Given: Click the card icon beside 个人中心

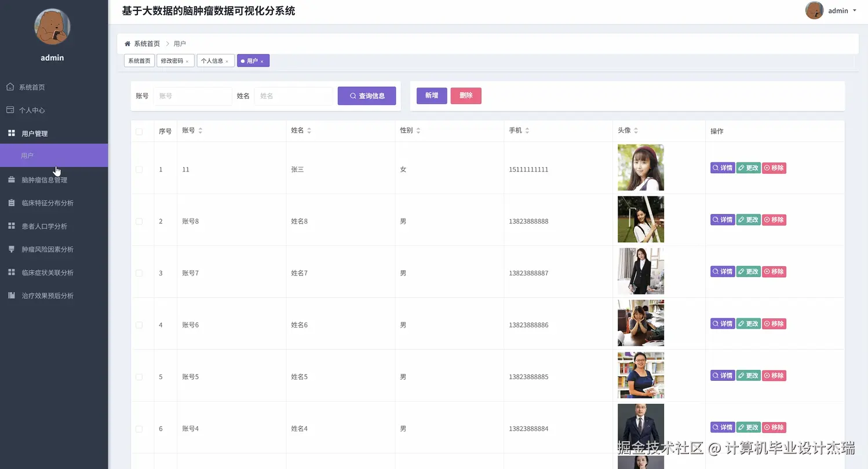Looking at the screenshot, I should point(10,110).
